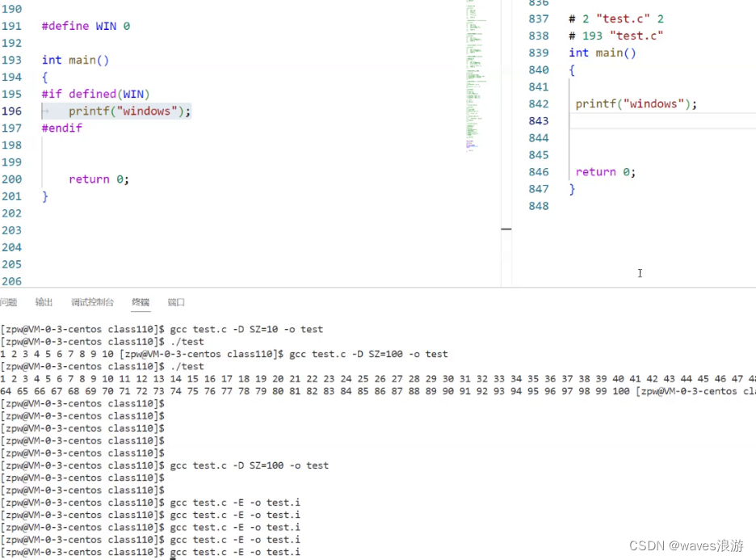
Task: Click line number 191 in left editor
Action: pyautogui.click(x=11, y=26)
